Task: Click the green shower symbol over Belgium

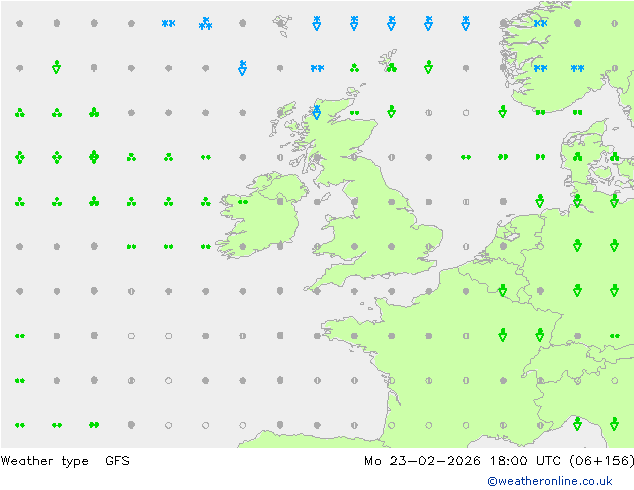Action: (503, 290)
